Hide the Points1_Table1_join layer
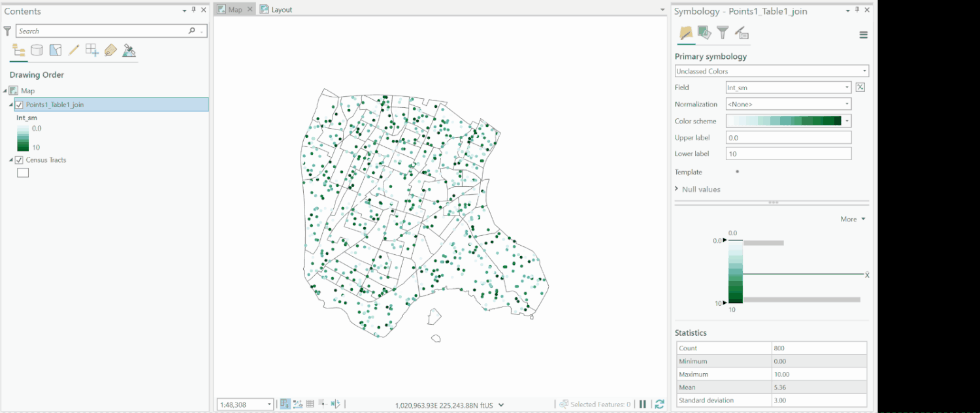 [18, 104]
